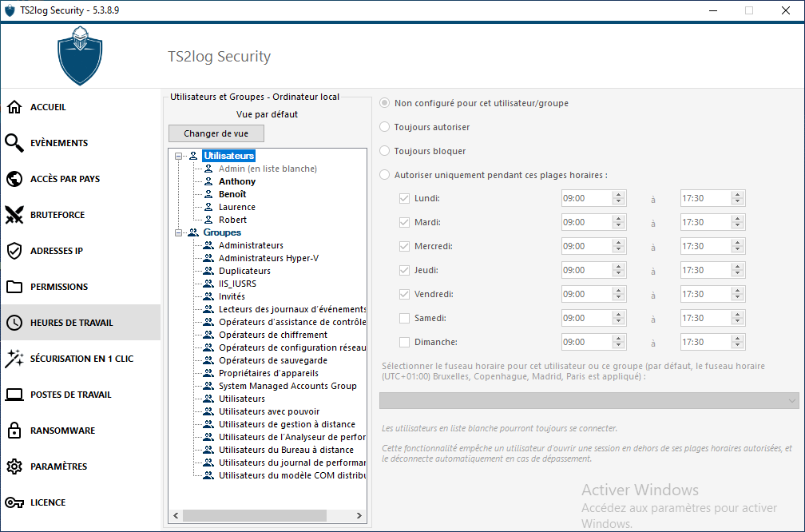Click the Changer de vue button

pyautogui.click(x=216, y=133)
